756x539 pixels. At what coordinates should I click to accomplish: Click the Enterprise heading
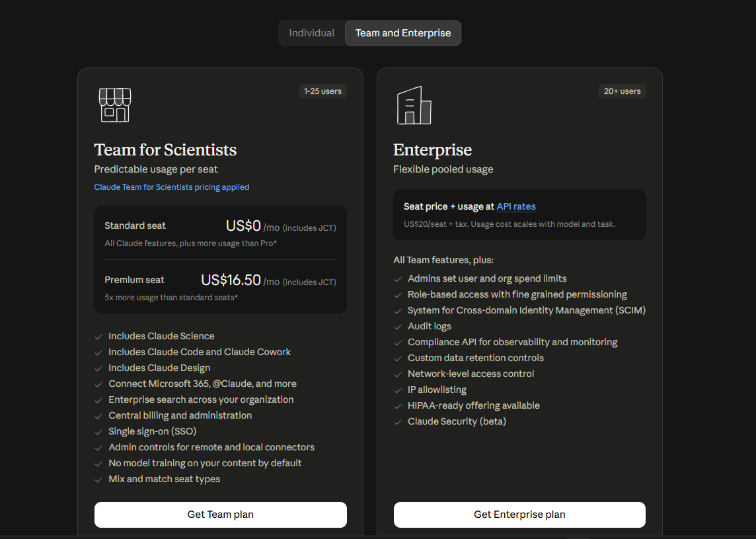pos(432,150)
